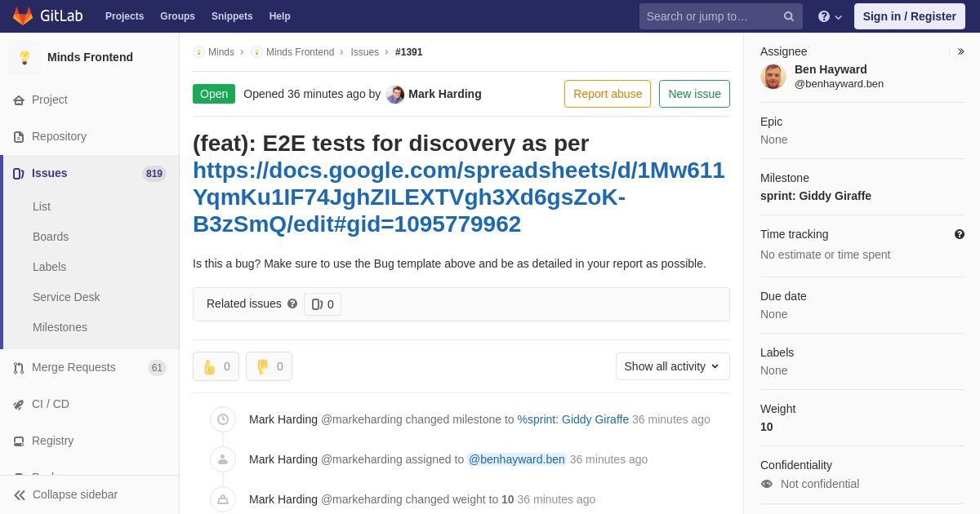Click the thumbs down reaction
980x514 pixels.
pos(269,366)
